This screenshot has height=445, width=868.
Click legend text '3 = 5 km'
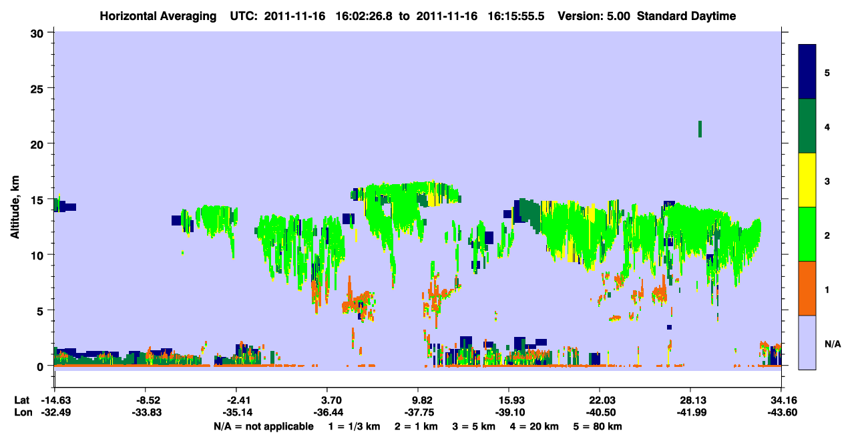pyautogui.click(x=473, y=426)
